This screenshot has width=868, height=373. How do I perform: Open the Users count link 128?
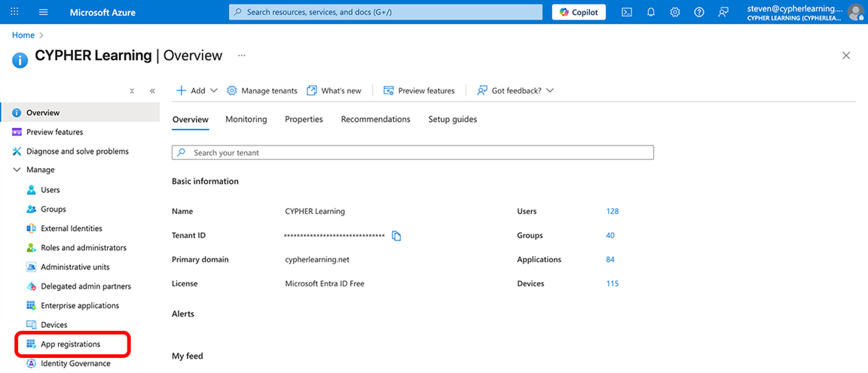click(x=613, y=212)
